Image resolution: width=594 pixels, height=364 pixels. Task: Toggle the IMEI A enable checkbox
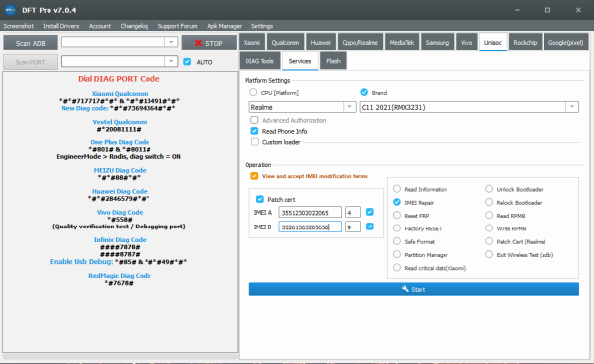pos(370,212)
